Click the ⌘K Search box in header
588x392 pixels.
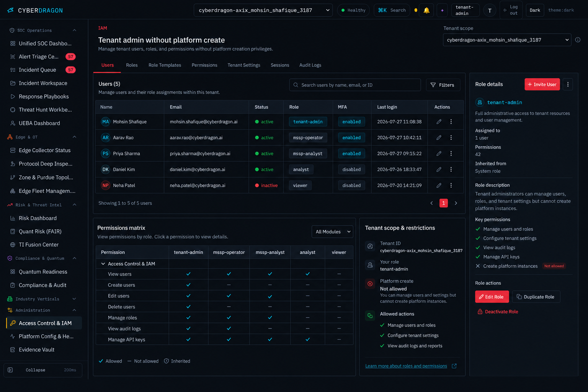(x=392, y=10)
